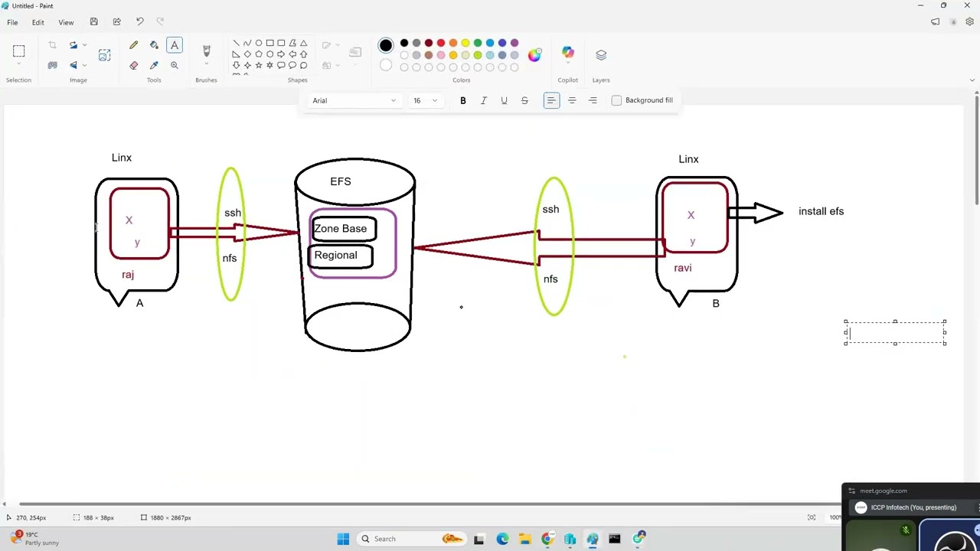The height and width of the screenshot is (551, 980).
Task: Click the Remove background icon
Action: (52, 65)
